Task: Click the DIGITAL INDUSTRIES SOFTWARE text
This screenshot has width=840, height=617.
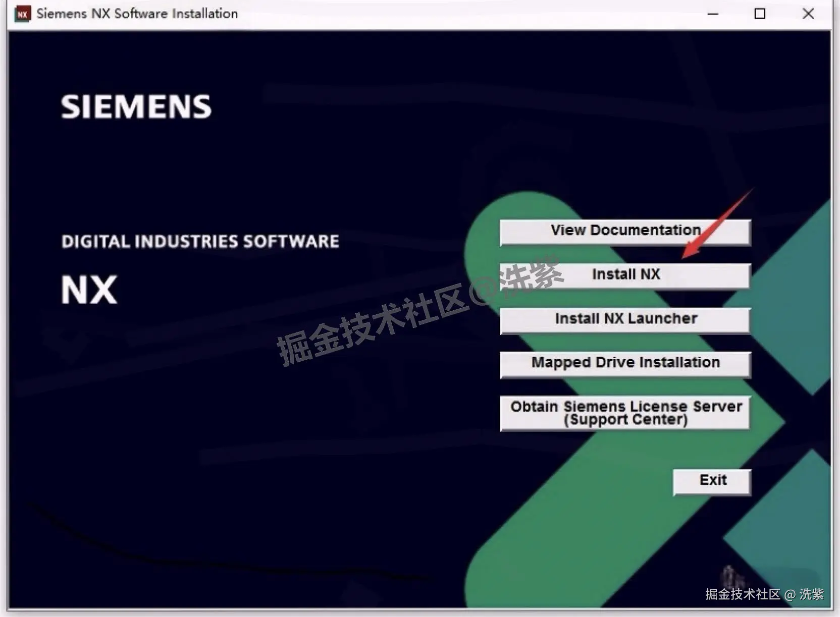Action: coord(200,241)
